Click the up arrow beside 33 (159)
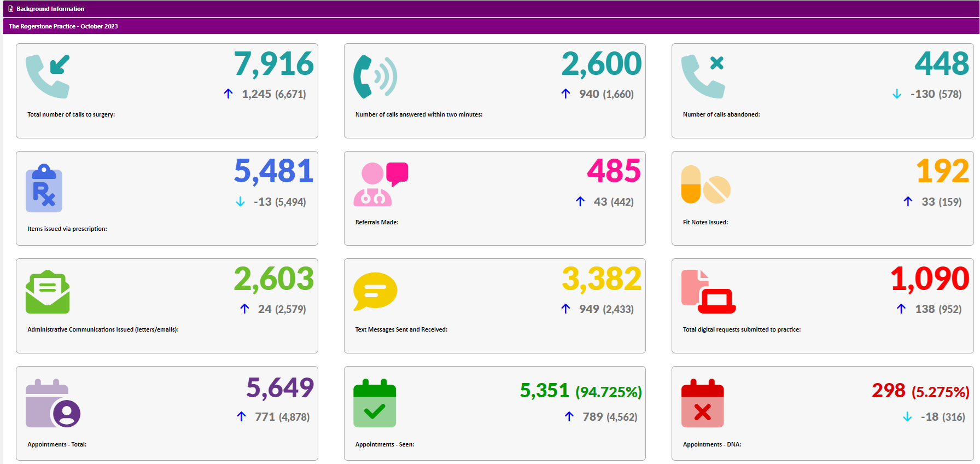This screenshot has height=464, width=980. click(908, 201)
